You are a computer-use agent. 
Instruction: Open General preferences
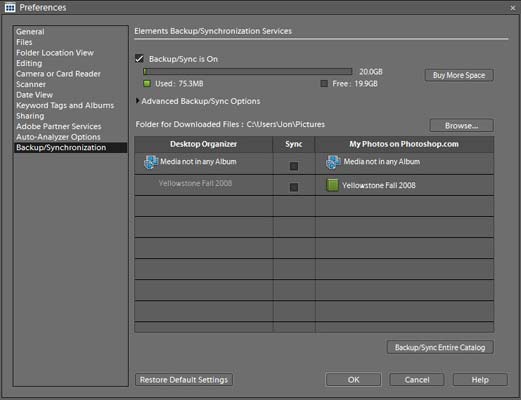30,32
